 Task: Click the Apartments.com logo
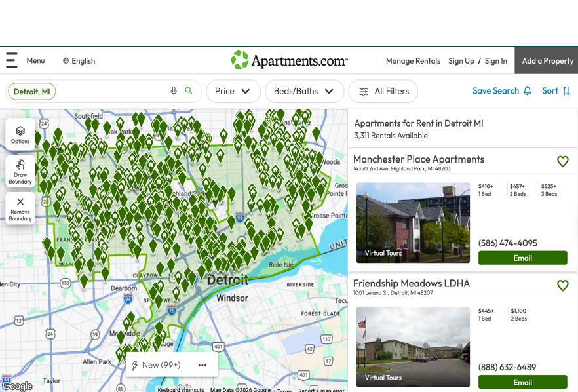tap(289, 60)
